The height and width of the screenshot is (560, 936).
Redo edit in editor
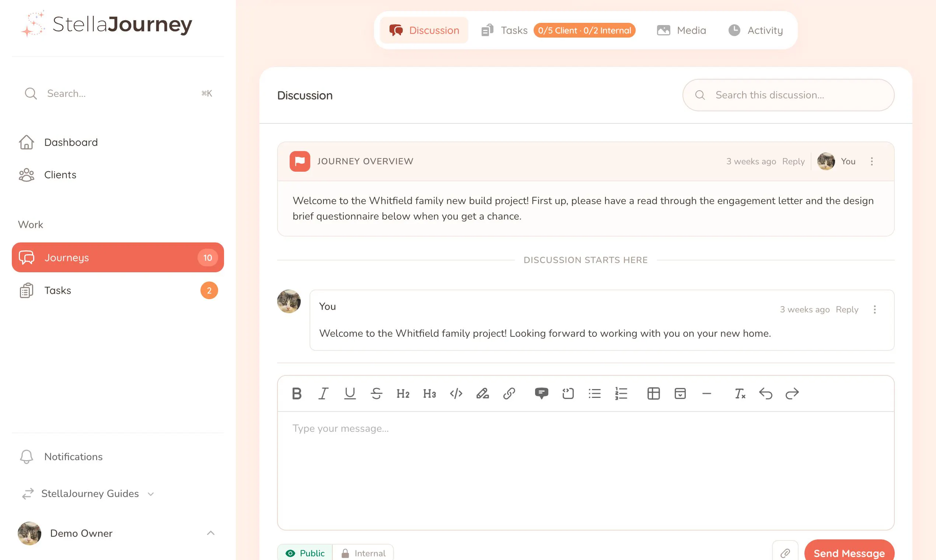[792, 393]
